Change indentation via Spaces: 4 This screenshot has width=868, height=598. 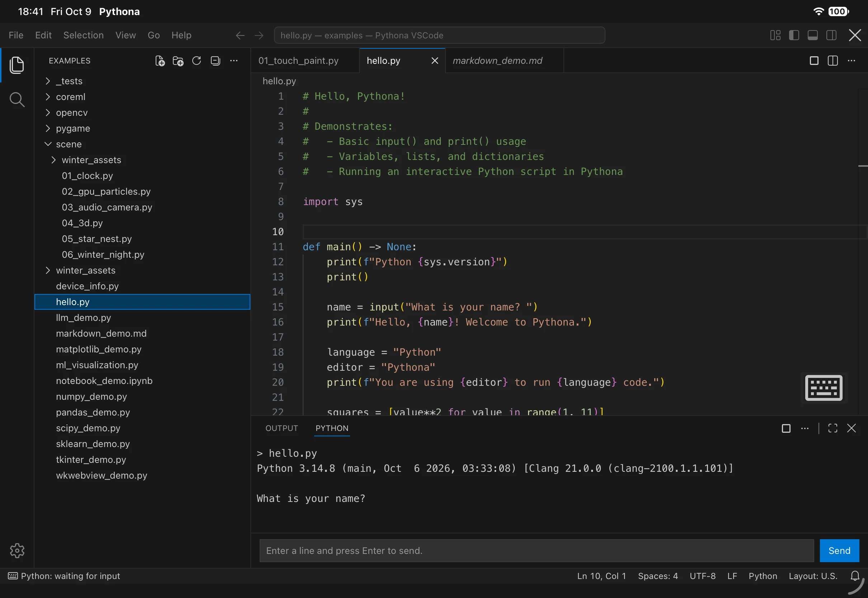click(658, 576)
